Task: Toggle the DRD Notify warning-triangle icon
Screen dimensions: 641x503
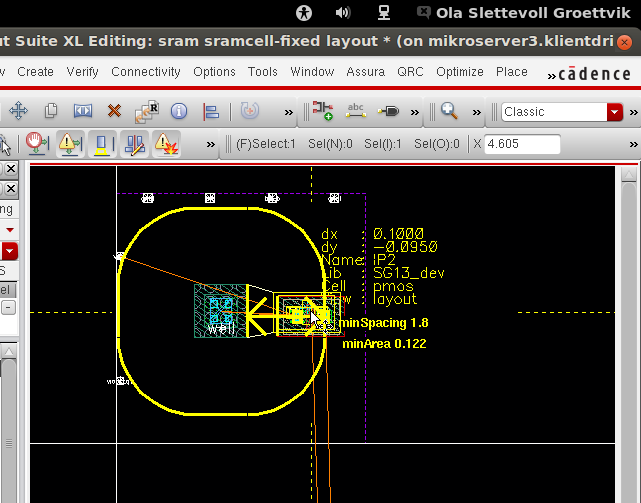Action: coord(70,144)
